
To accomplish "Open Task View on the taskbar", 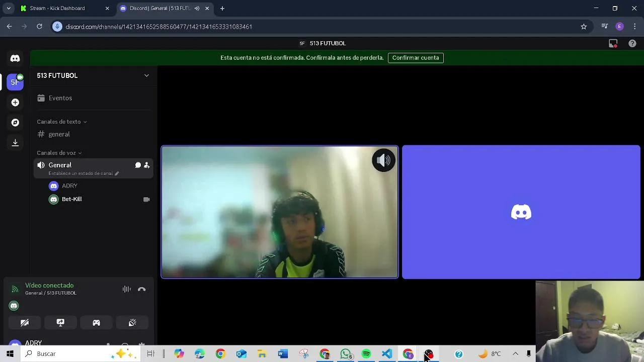I will [x=150, y=354].
